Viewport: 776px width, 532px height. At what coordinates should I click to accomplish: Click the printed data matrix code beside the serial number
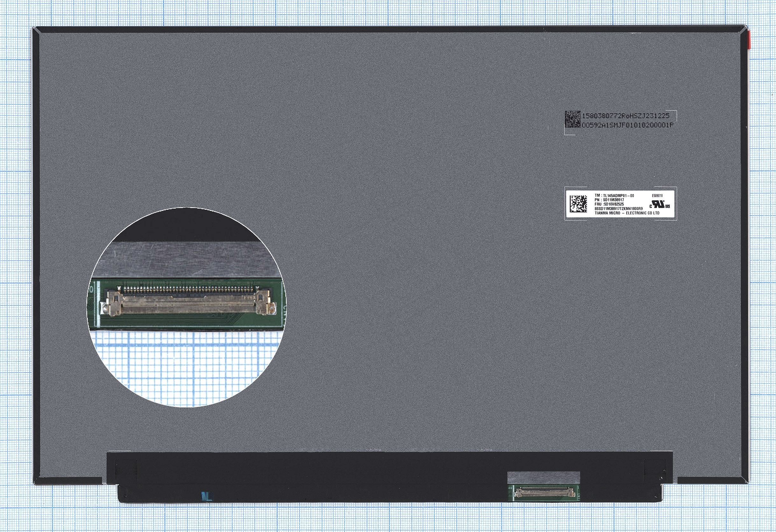[572, 119]
